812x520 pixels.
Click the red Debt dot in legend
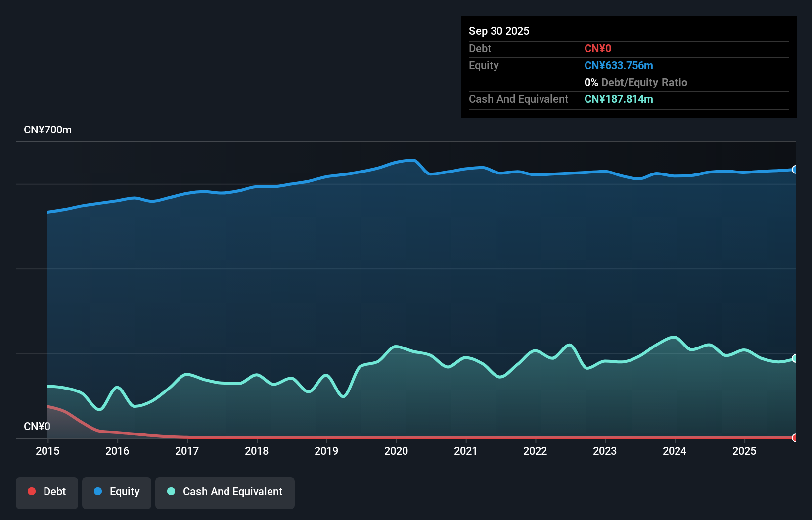coord(32,491)
